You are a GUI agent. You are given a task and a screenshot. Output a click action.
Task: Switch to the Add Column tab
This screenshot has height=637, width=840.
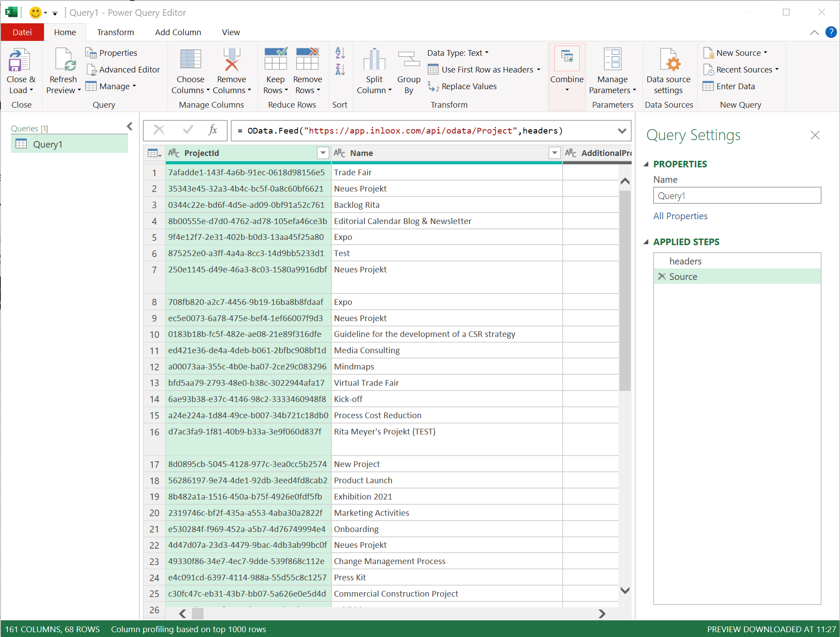[x=178, y=32]
